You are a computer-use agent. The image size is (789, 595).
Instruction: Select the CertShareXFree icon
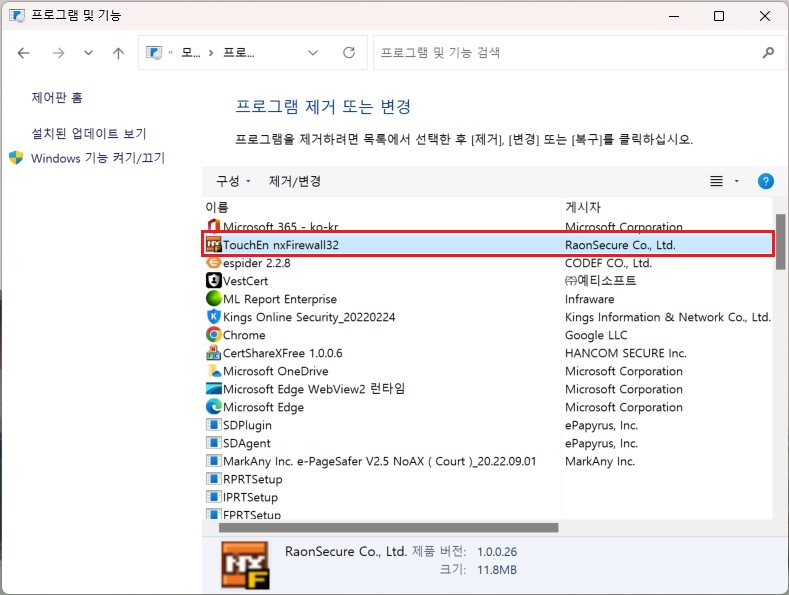pos(213,353)
